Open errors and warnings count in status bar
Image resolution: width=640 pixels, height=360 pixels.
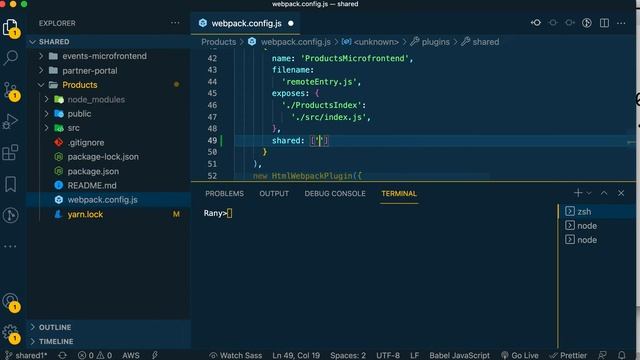point(95,355)
